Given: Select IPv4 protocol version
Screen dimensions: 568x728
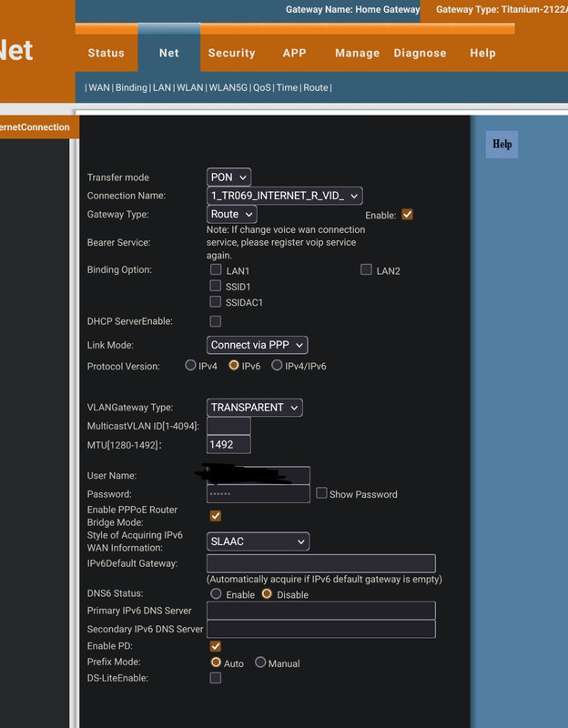Looking at the screenshot, I should pyautogui.click(x=190, y=365).
